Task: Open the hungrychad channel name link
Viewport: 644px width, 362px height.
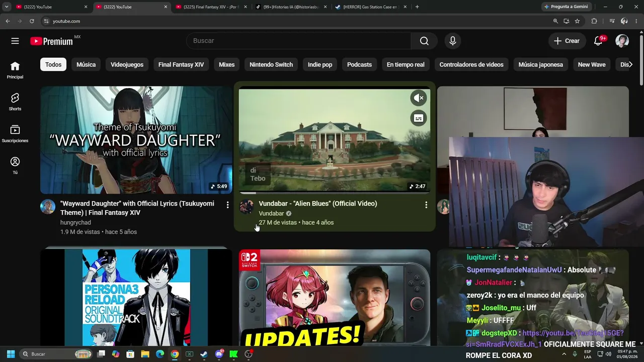Action: tap(75, 223)
